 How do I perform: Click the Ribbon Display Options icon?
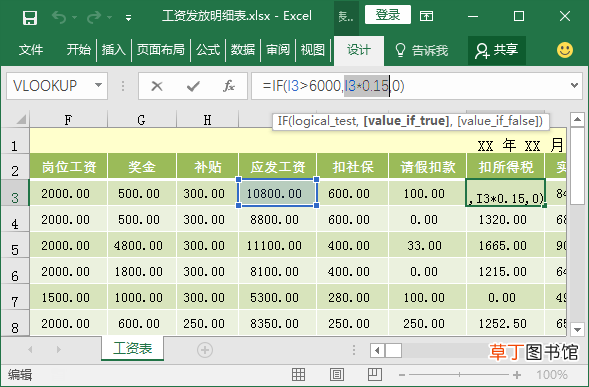(x=426, y=16)
